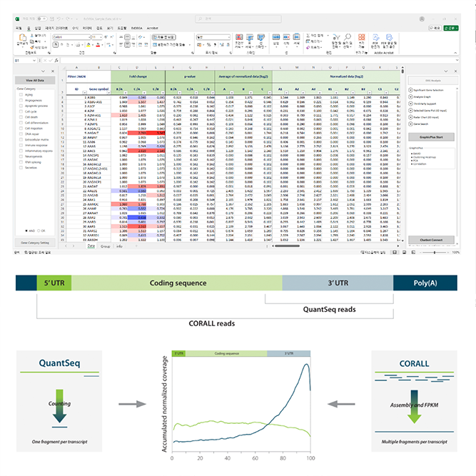Click the GraphicPlus Start button
The height and width of the screenshot is (476, 476).
pos(431,137)
